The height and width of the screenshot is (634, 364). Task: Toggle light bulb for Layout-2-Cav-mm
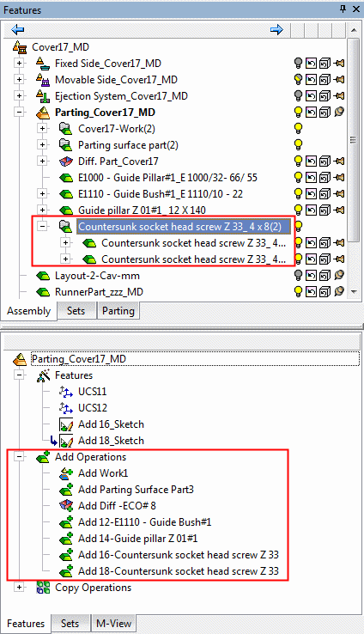pos(298,276)
